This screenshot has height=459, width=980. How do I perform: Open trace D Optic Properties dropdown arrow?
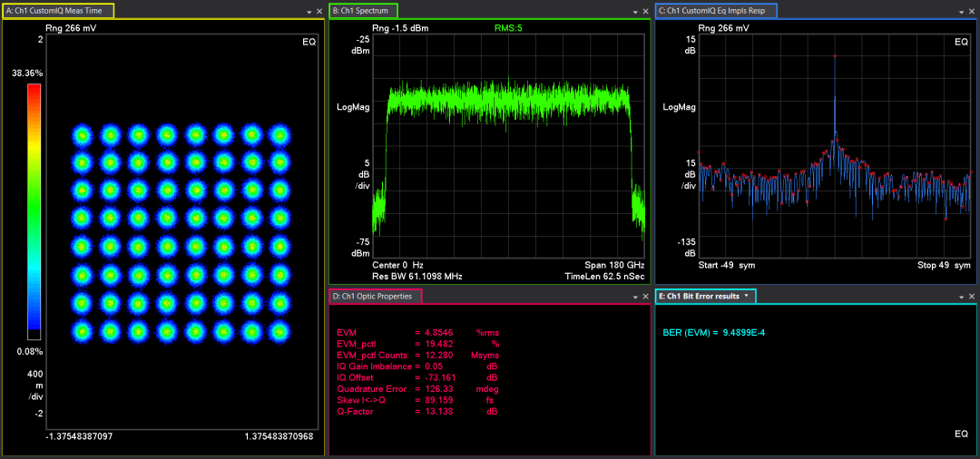point(635,298)
